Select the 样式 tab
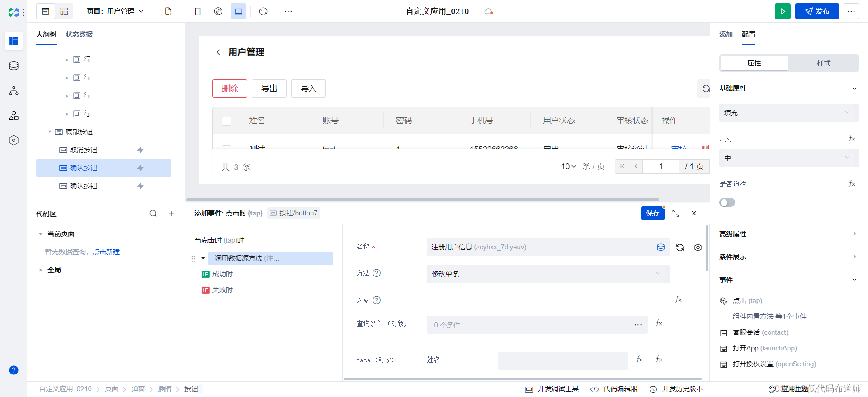Image resolution: width=868 pixels, height=397 pixels. [824, 63]
